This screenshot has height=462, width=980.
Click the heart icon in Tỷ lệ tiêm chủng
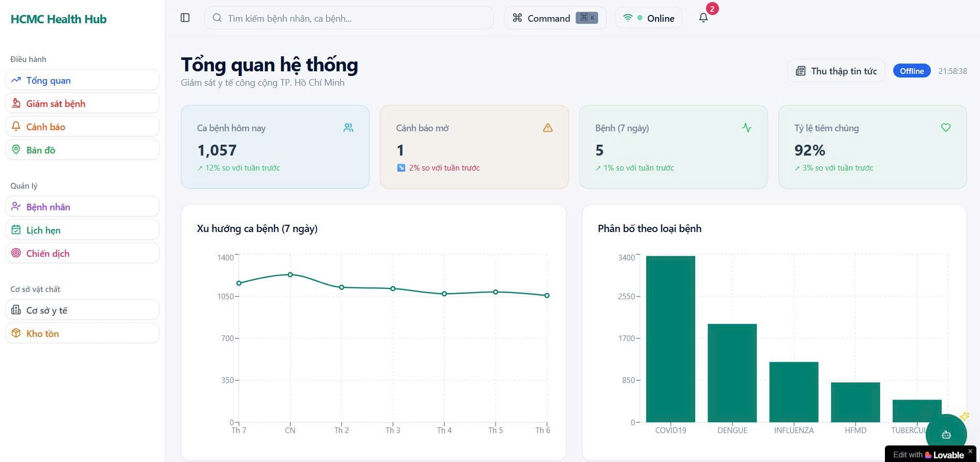pos(945,128)
